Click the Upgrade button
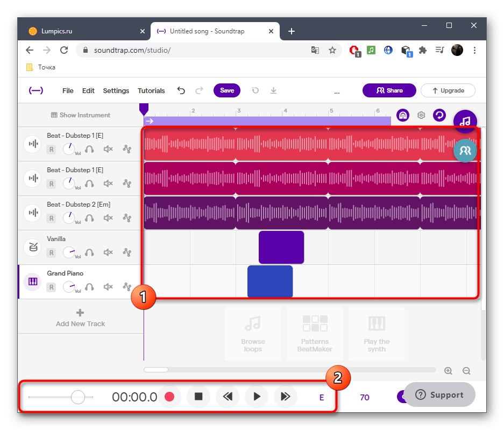The height and width of the screenshot is (430, 504). (448, 90)
